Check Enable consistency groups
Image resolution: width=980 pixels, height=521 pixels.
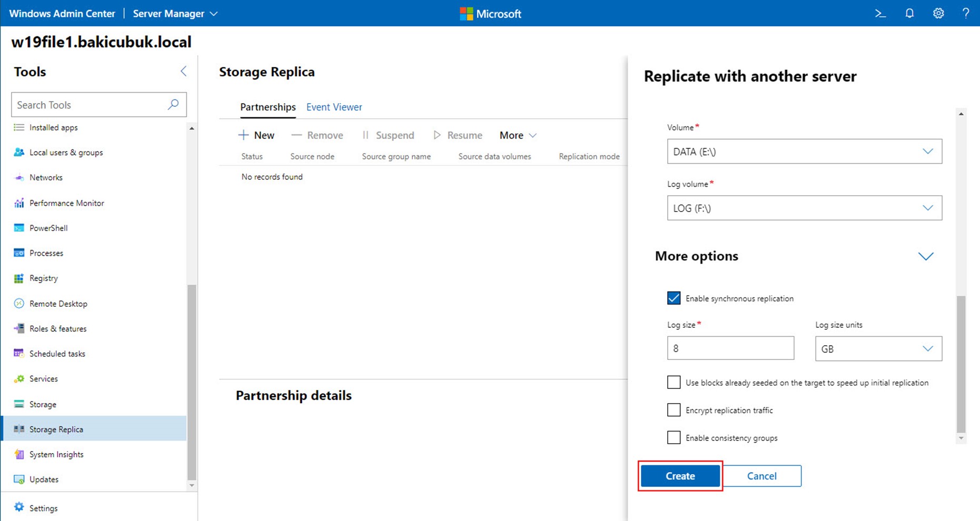[x=674, y=437]
